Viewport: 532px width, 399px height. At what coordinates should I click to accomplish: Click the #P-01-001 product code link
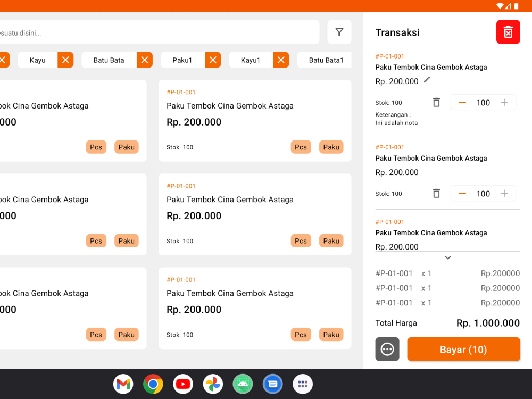pyautogui.click(x=181, y=92)
